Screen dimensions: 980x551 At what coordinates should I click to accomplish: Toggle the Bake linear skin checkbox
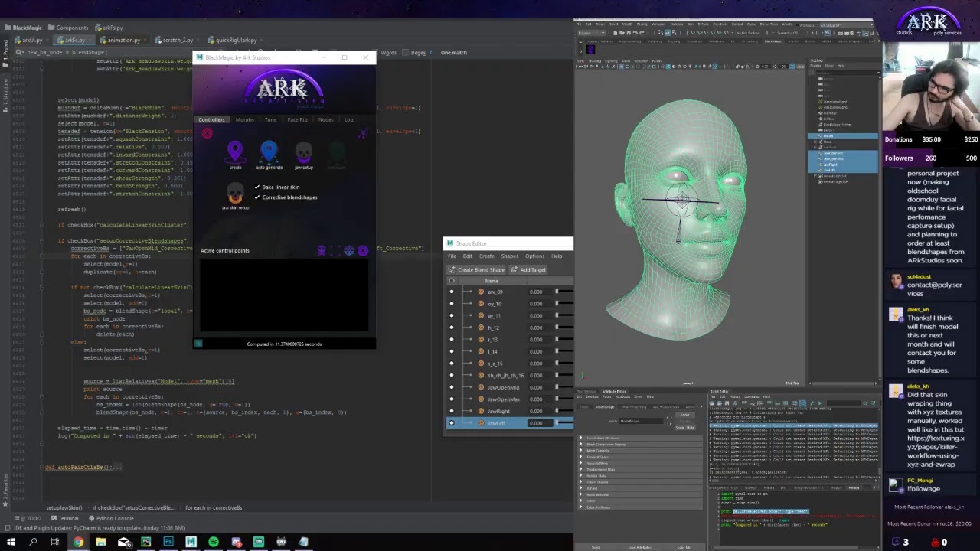(x=257, y=187)
